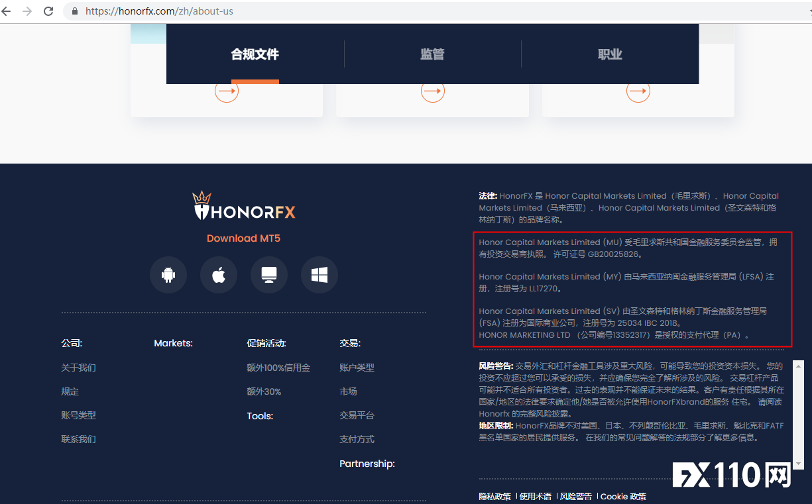This screenshot has width=812, height=504.
Task: Click the desktop monitor download icon
Action: (x=269, y=274)
